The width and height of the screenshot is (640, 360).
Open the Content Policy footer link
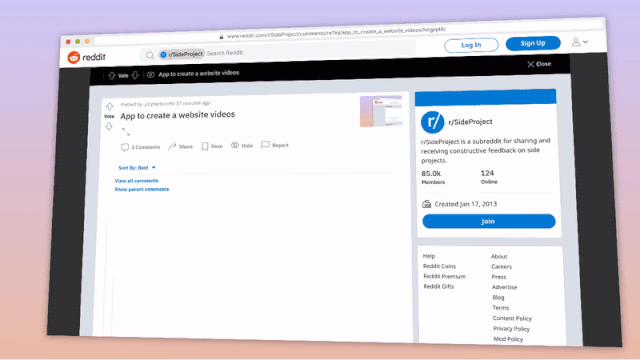[512, 318]
